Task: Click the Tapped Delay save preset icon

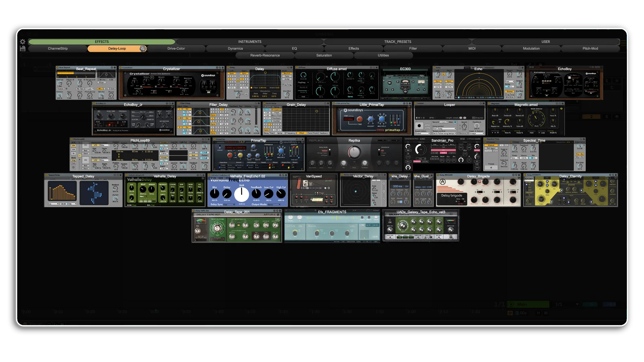Action: click(120, 175)
